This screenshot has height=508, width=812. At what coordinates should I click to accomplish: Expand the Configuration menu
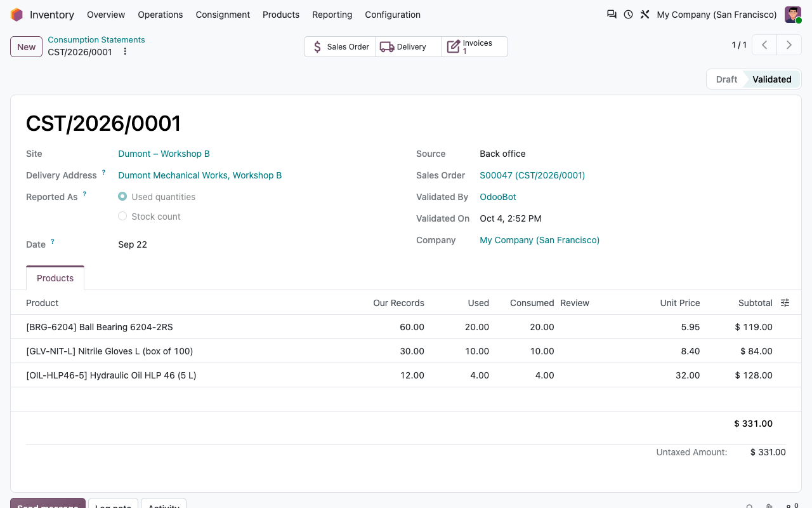click(x=393, y=15)
